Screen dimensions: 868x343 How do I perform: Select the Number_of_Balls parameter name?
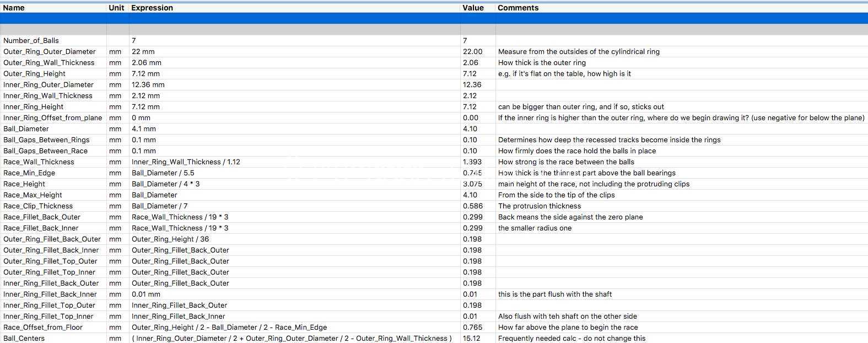click(31, 40)
